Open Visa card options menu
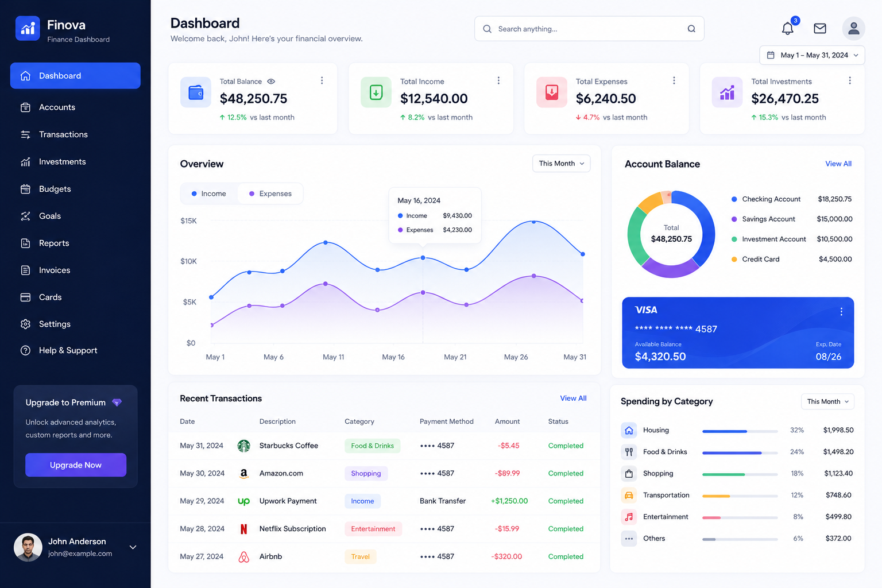The height and width of the screenshot is (588, 882). coord(841,312)
